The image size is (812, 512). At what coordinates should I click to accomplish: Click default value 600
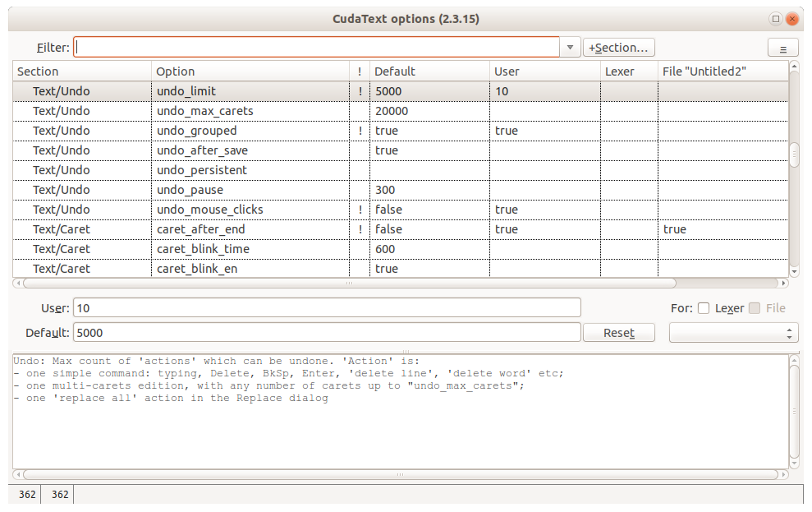pos(385,249)
